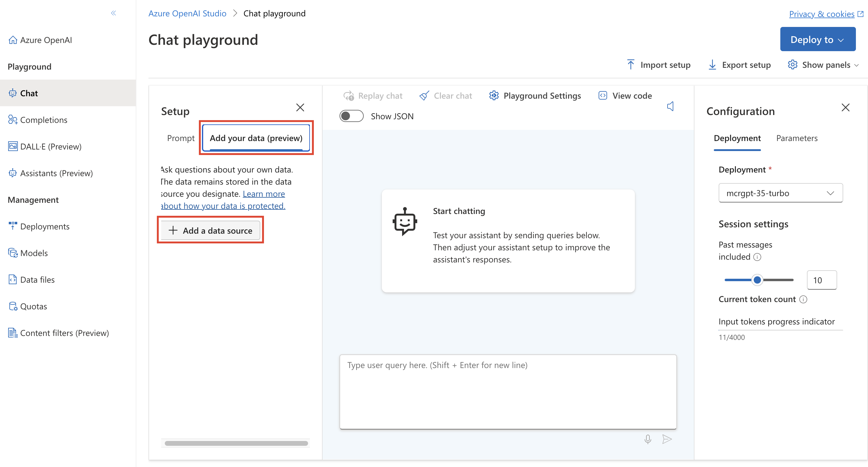The height and width of the screenshot is (467, 868).
Task: Open the DALL·E (Preview) playground
Action: pyautogui.click(x=45, y=146)
